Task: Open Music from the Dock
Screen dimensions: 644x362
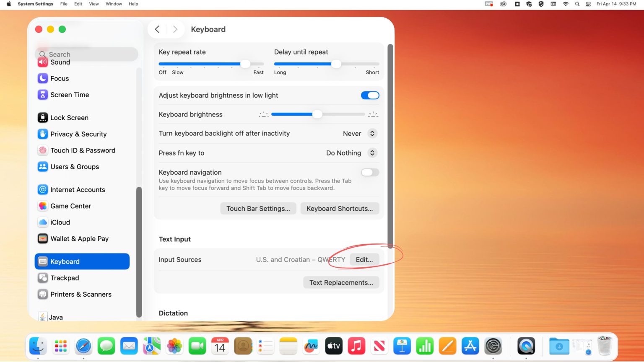Action: 356,346
